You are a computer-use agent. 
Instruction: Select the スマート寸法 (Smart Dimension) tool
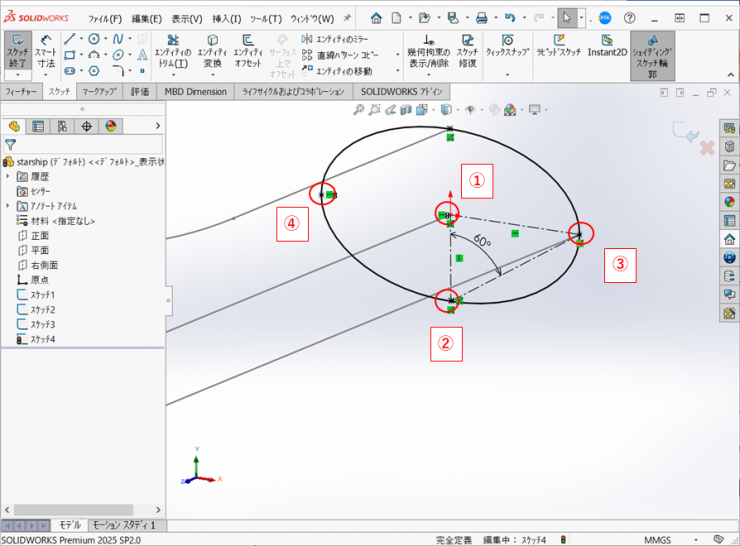coord(46,50)
